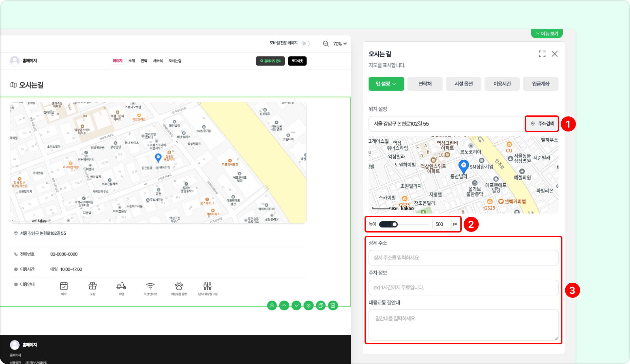Click the zoom magnifier icon
The width and height of the screenshot is (630, 364).
click(325, 44)
